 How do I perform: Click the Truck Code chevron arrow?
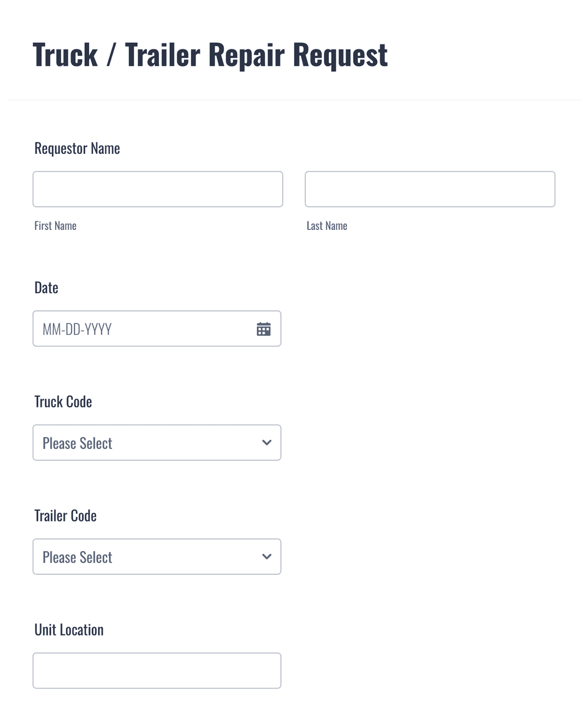267,443
